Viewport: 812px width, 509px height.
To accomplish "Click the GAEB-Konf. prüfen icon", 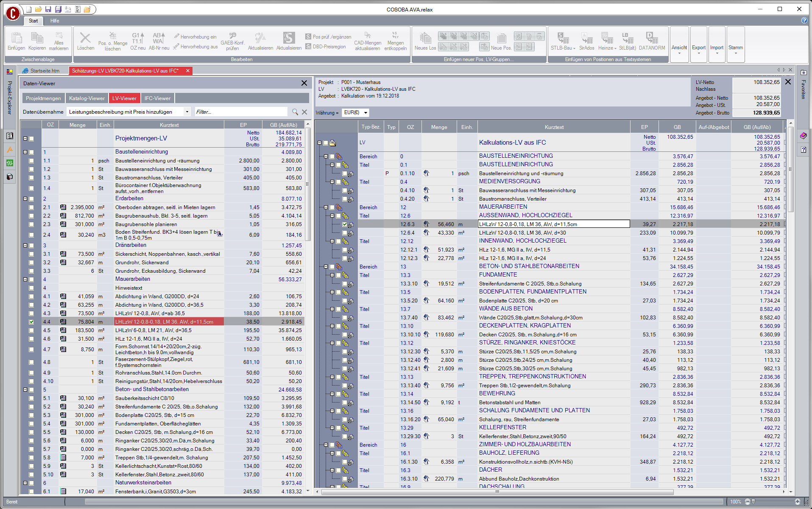I will [x=232, y=36].
